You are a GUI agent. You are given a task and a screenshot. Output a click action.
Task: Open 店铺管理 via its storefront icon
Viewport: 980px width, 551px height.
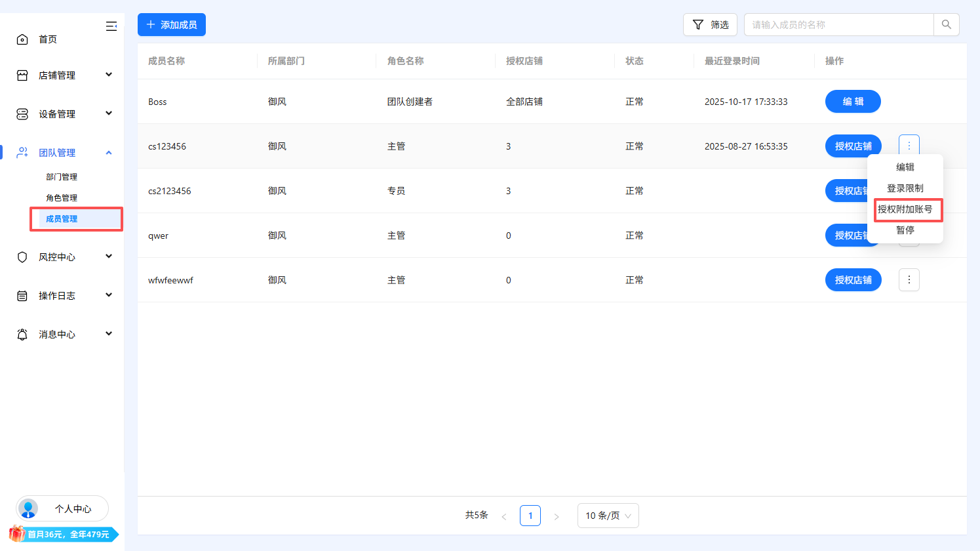22,75
